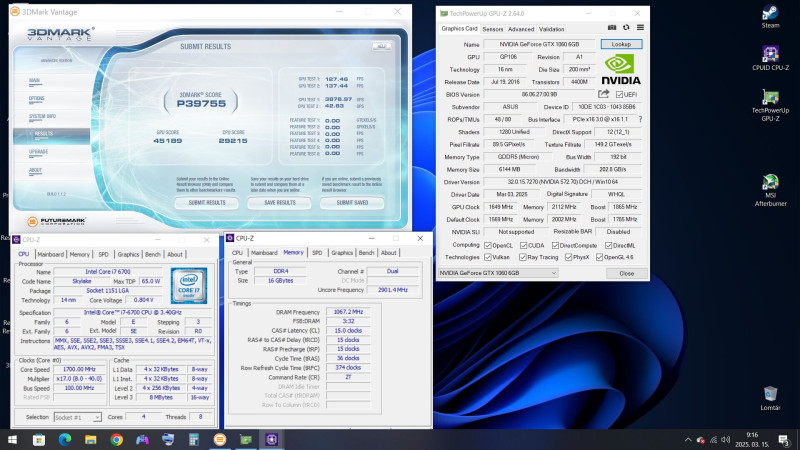Toggle the Ray Tracing checkbox
Viewport: 800px width, 450px height.
tap(522, 257)
